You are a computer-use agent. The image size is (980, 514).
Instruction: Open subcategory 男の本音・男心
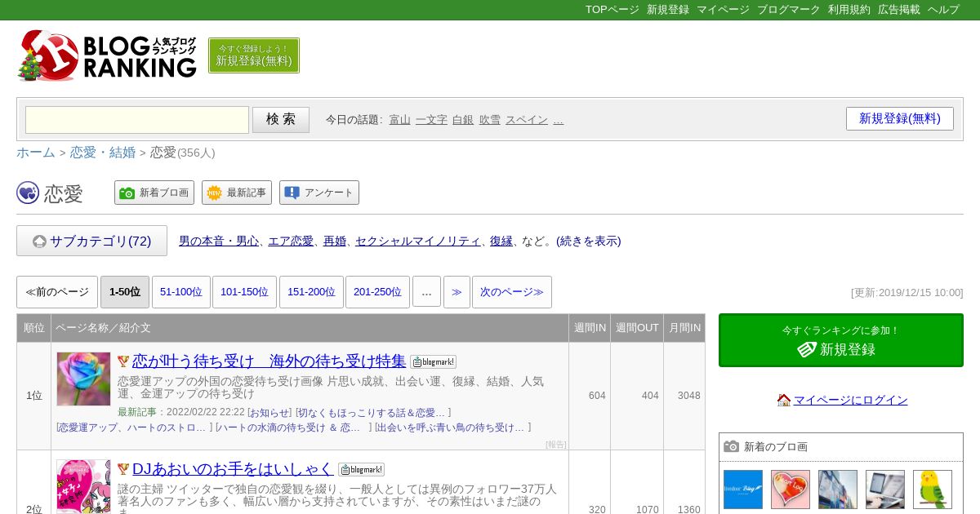(x=219, y=241)
